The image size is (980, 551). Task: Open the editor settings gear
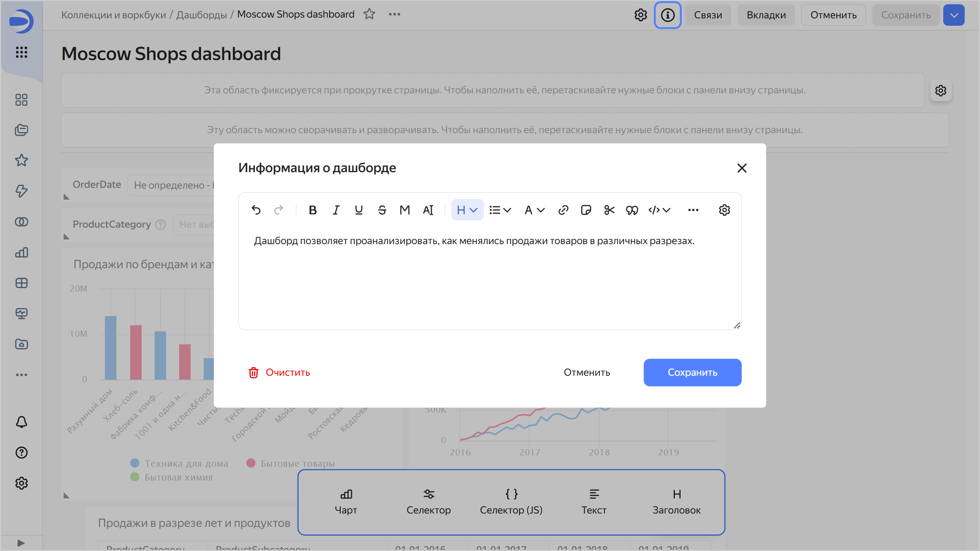coord(724,210)
